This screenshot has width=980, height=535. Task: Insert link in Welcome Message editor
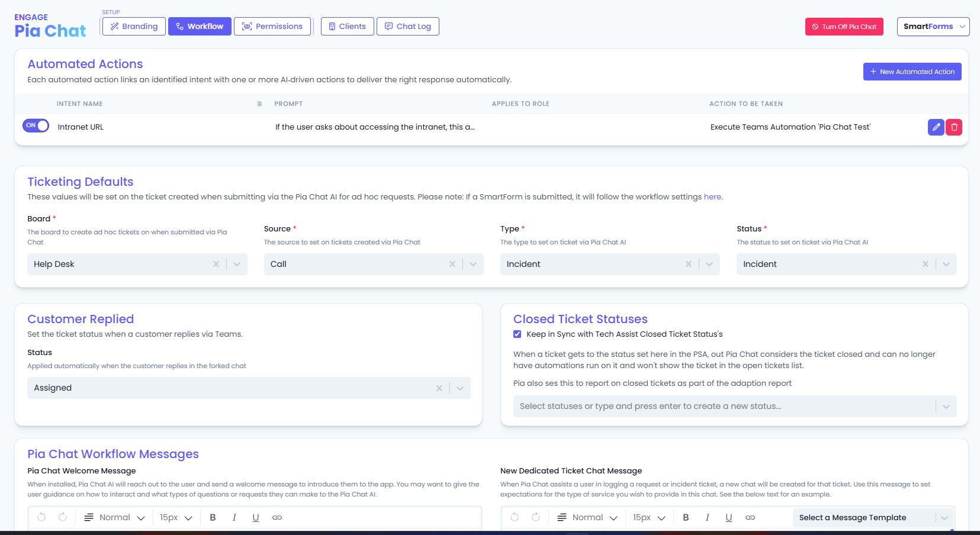277,517
